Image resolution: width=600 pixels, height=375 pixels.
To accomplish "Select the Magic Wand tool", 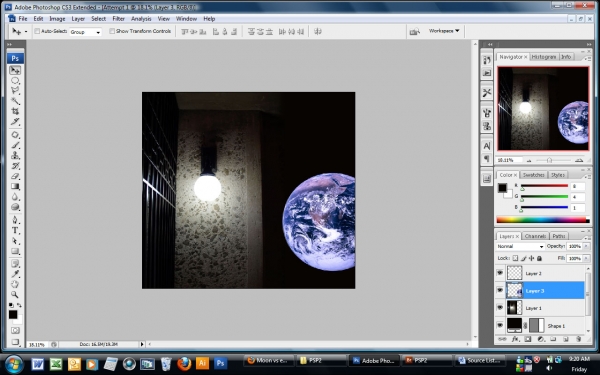I will [15, 101].
